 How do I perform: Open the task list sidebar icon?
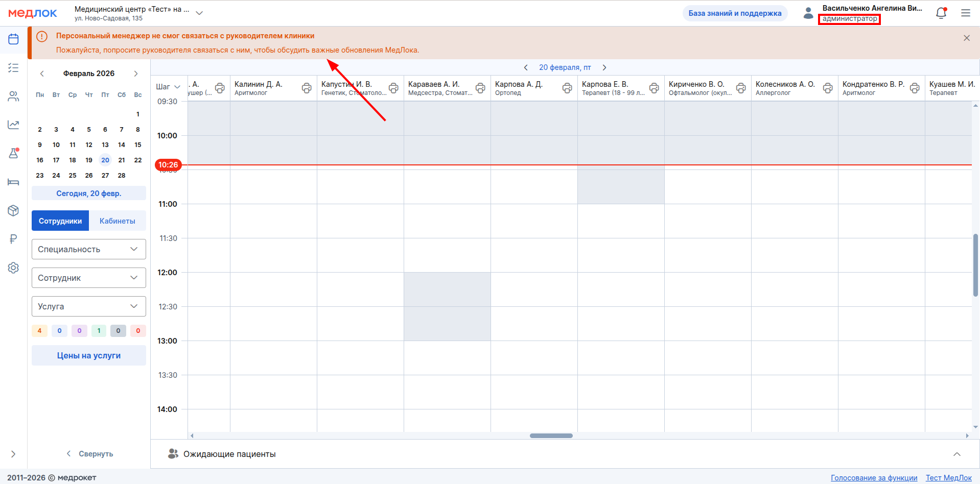[x=13, y=67]
